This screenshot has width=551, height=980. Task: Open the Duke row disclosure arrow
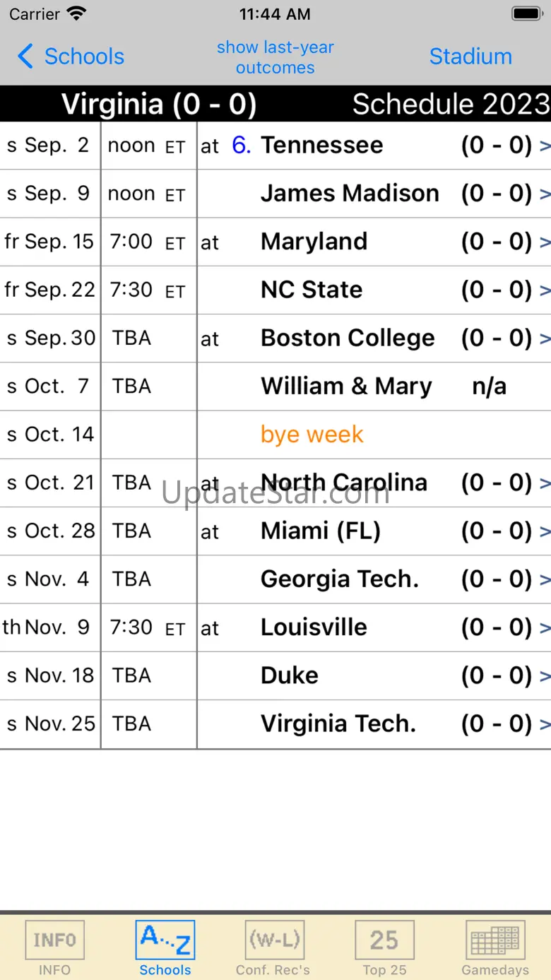(545, 676)
